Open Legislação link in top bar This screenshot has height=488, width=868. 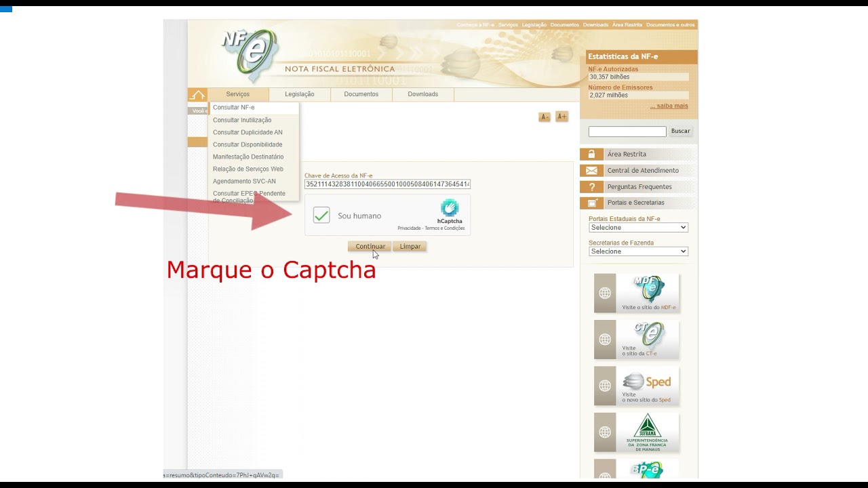point(534,25)
